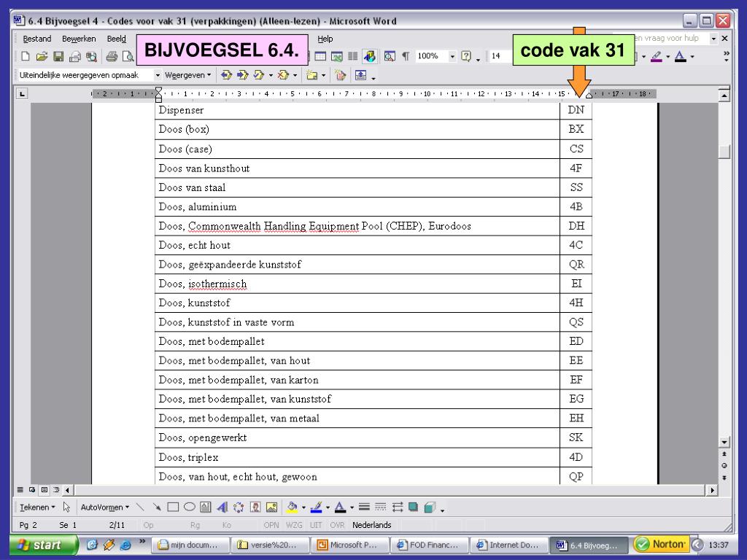Insert clip art from the drawing toolbar
The width and height of the screenshot is (747, 560).
coord(255,507)
